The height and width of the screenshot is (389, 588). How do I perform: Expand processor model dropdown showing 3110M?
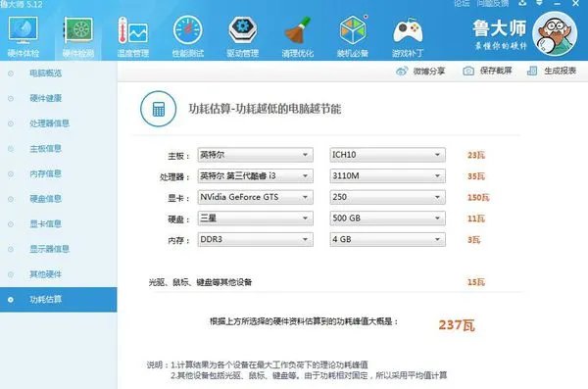(x=387, y=176)
